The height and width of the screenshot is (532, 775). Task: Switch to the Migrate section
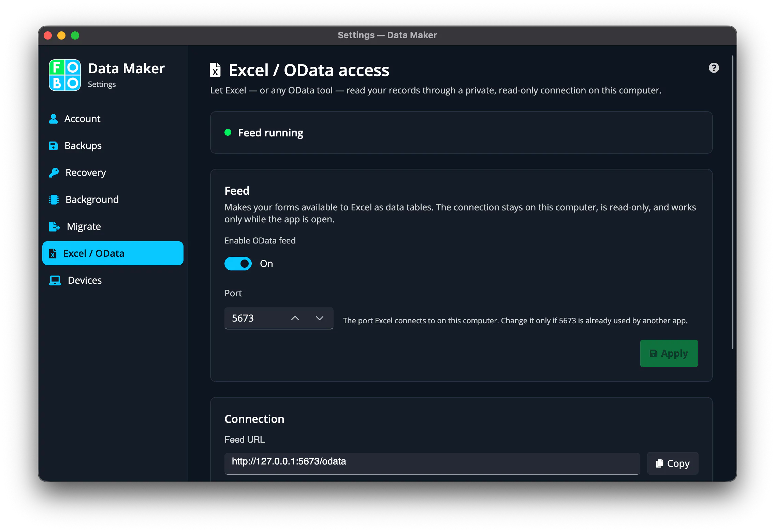coord(113,226)
